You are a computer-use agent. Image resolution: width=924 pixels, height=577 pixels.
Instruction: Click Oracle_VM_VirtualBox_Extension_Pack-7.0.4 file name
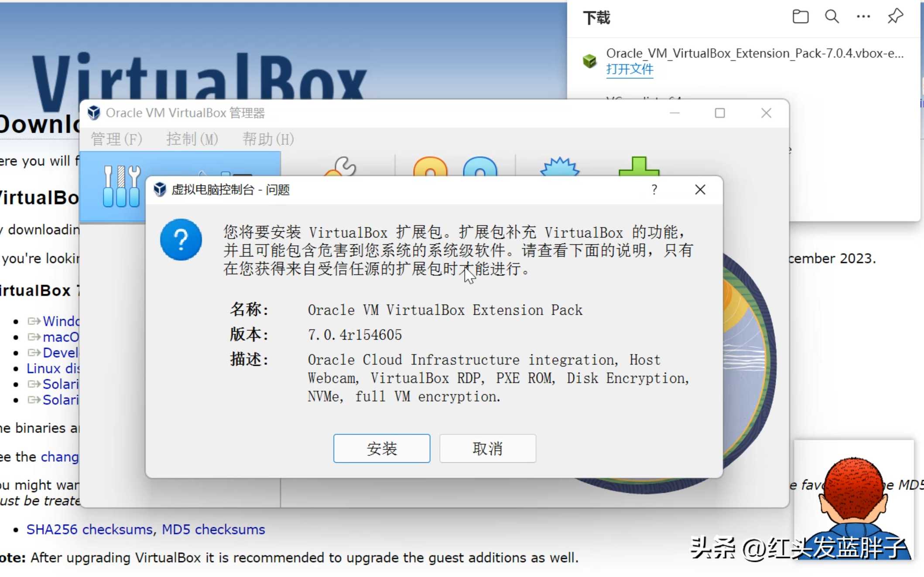click(755, 53)
